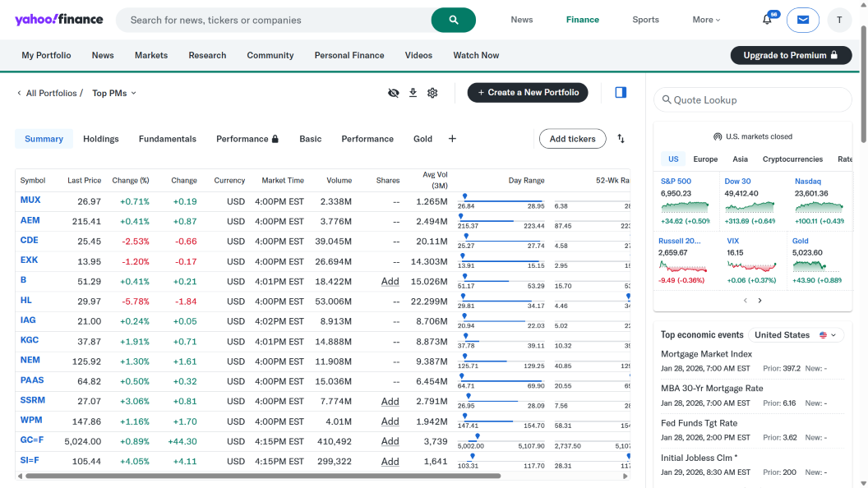The width and height of the screenshot is (868, 488).
Task: Download portfolio data with the download icon
Action: point(413,93)
